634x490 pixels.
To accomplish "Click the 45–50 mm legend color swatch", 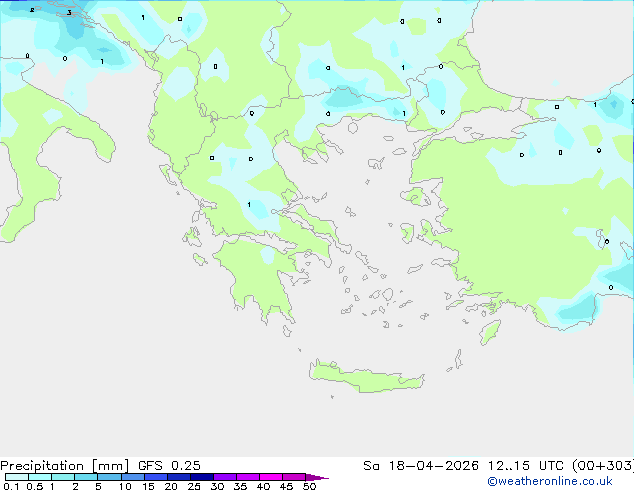I will [294, 477].
